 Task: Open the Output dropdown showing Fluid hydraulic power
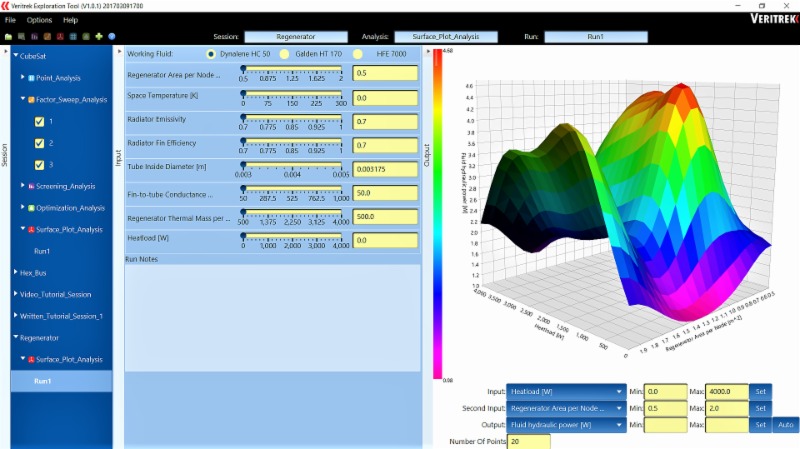click(x=566, y=425)
